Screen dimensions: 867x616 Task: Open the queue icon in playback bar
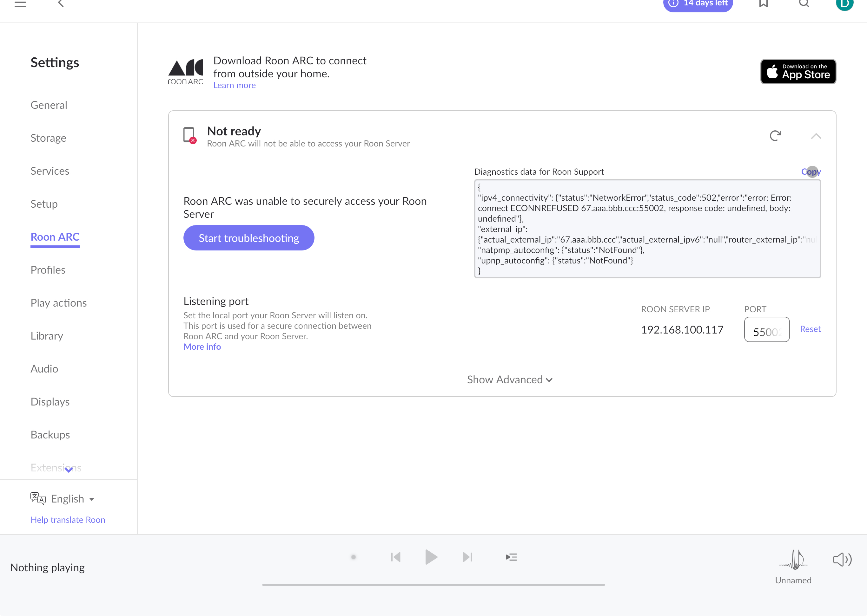(511, 557)
